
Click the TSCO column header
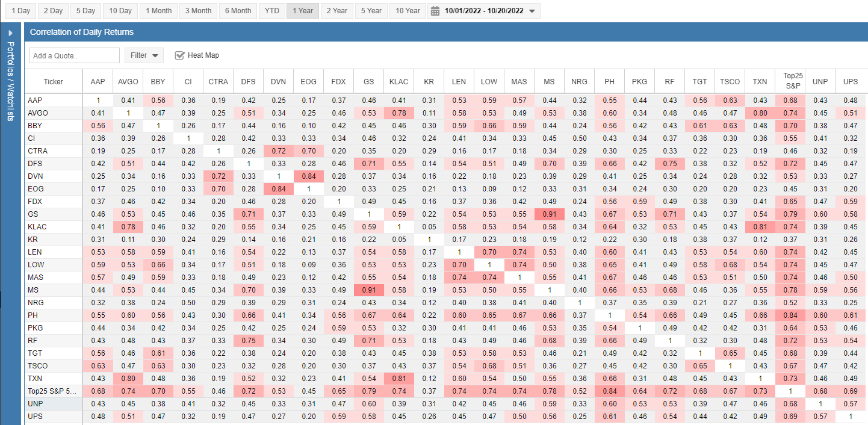click(x=730, y=81)
